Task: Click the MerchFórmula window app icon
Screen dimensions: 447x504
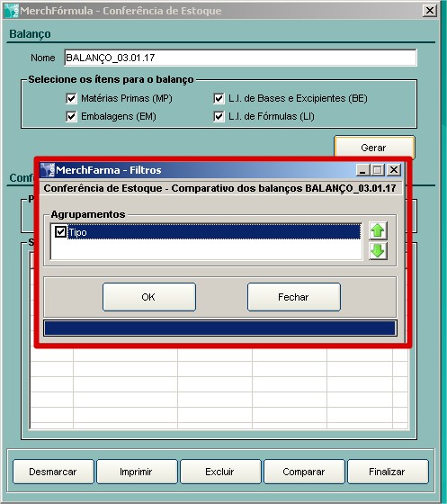Action: click(11, 11)
